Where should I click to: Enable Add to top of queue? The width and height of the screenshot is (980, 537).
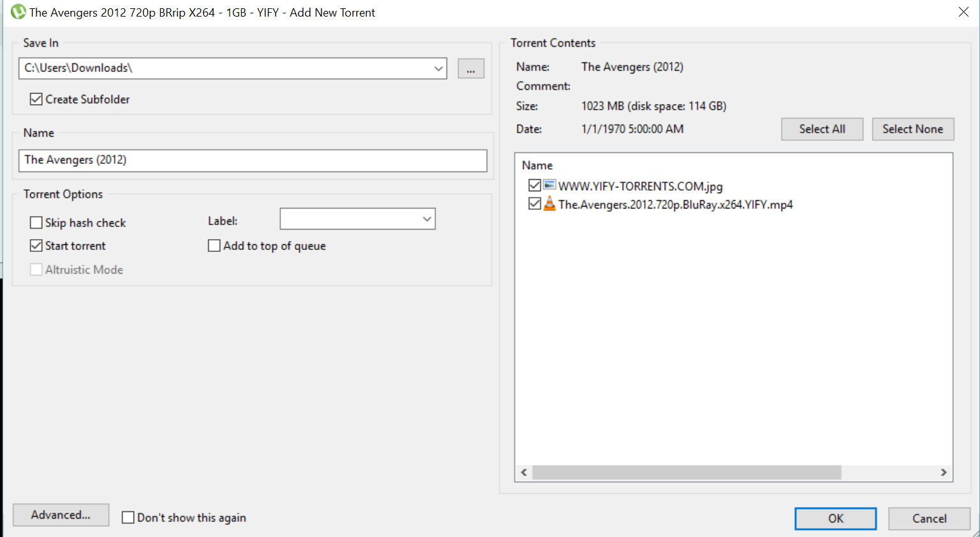point(214,246)
